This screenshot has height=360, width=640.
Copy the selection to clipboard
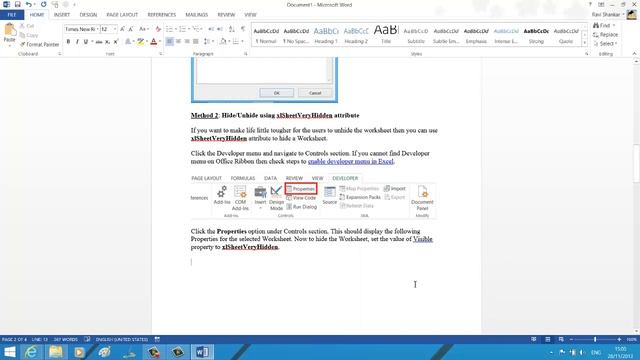click(29, 35)
